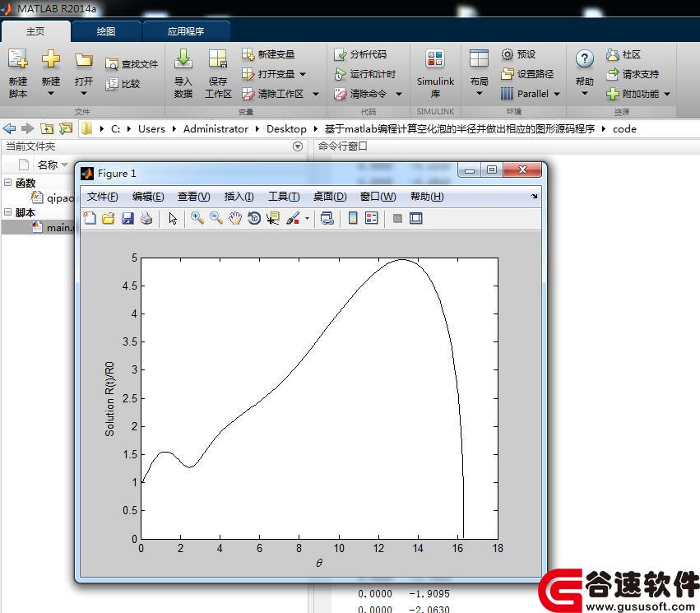
Task: Click the New (plus) ribbon icon
Action: [x=50, y=58]
